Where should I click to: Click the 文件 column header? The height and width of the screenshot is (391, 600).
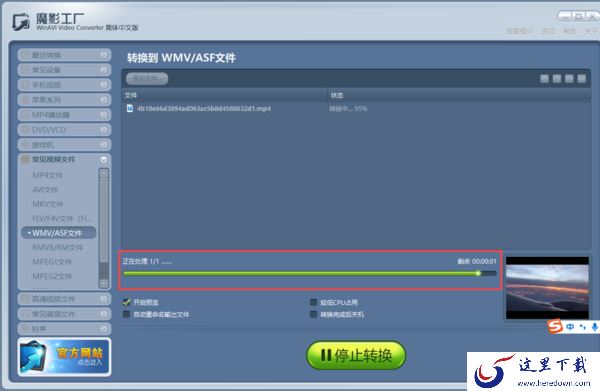coord(130,95)
